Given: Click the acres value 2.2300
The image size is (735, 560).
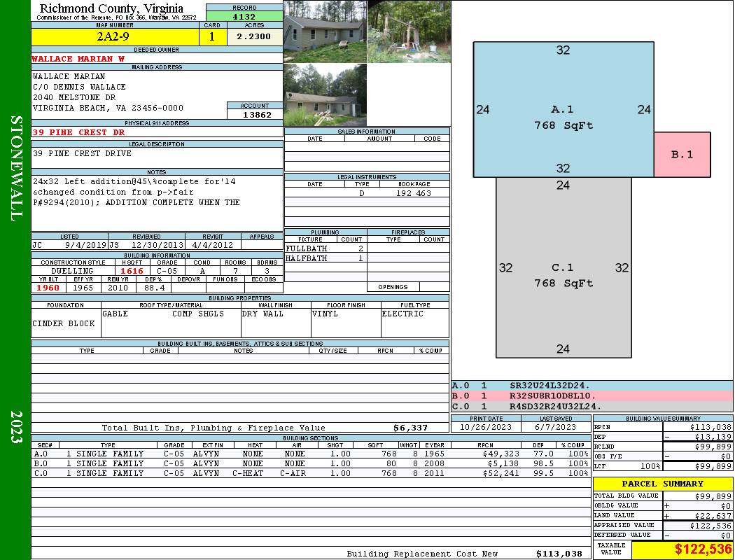Looking at the screenshot, I should [253, 37].
